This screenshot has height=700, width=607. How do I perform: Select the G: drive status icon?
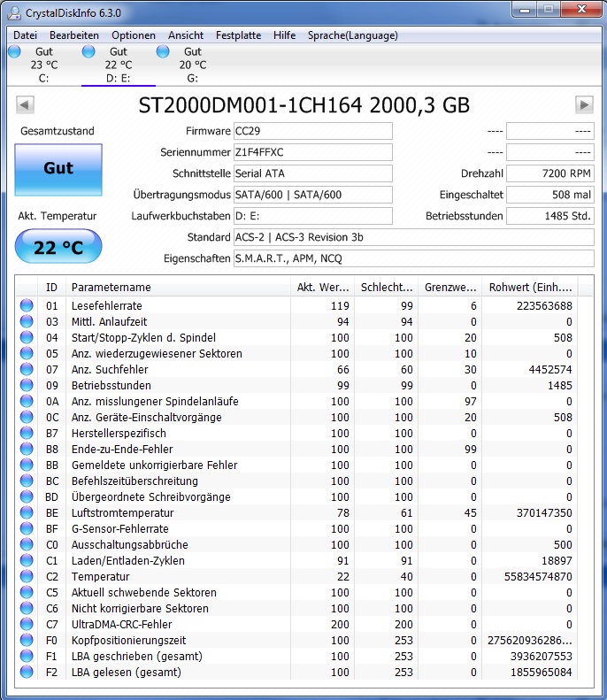point(163,52)
